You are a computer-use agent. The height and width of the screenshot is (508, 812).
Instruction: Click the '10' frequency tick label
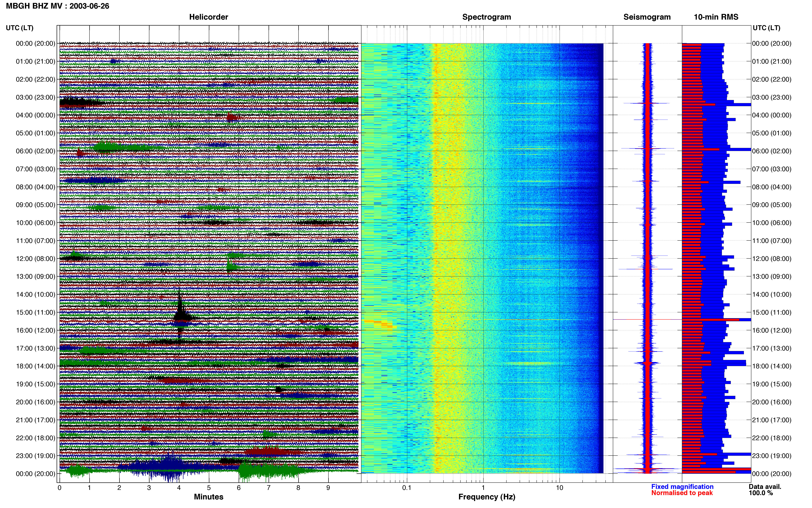pyautogui.click(x=559, y=487)
